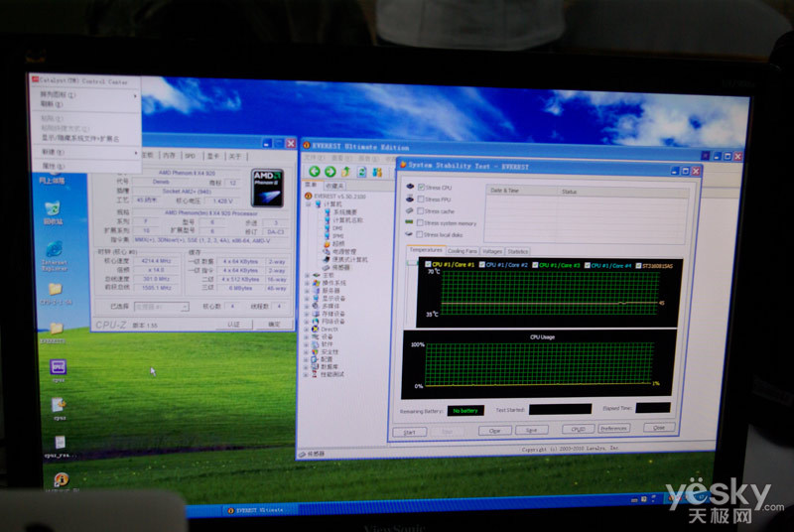This screenshot has width=794, height=532.
Task: Switch to the Voltages tab
Action: [x=491, y=251]
